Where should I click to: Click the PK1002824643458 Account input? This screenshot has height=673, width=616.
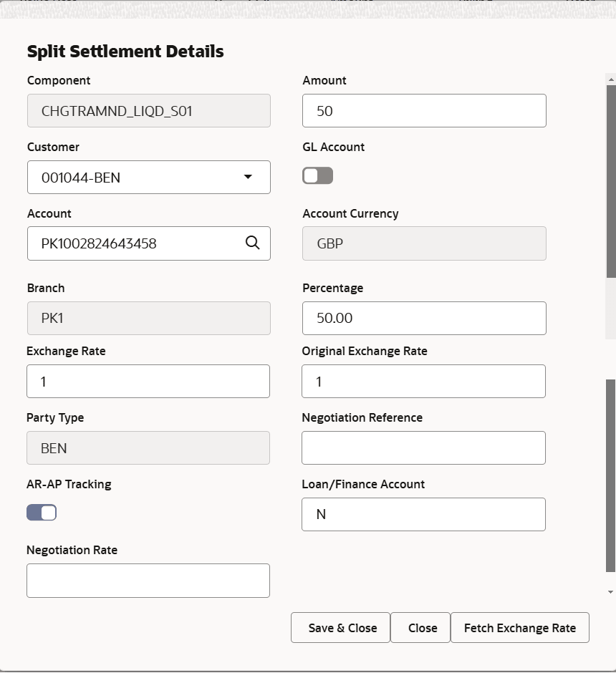click(x=129, y=243)
